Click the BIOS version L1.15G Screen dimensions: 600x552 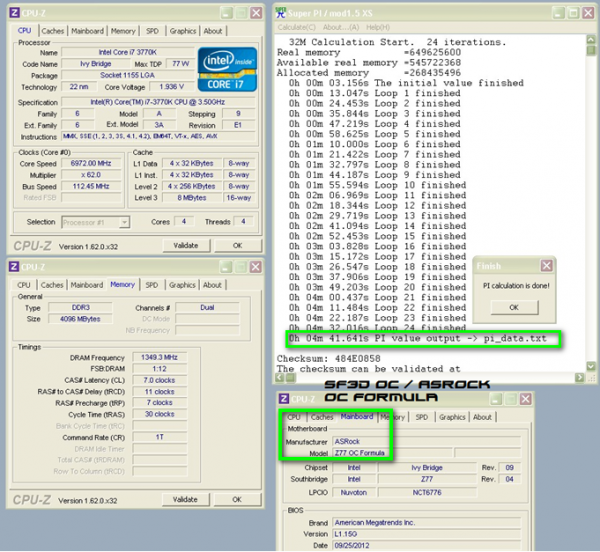(x=427, y=534)
